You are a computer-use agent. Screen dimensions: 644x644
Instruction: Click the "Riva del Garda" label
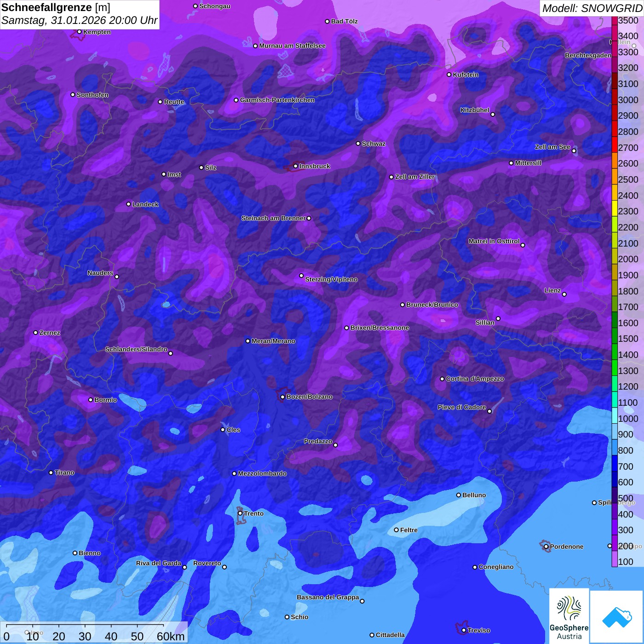[x=159, y=563]
